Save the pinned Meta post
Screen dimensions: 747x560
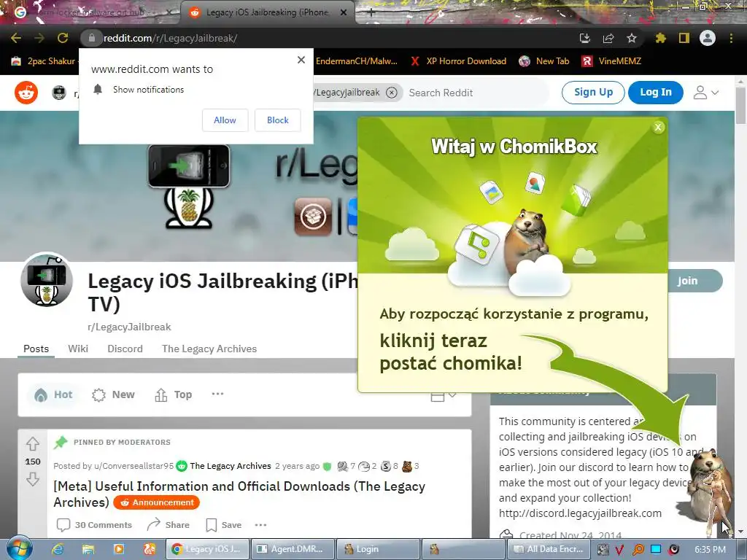223,525
